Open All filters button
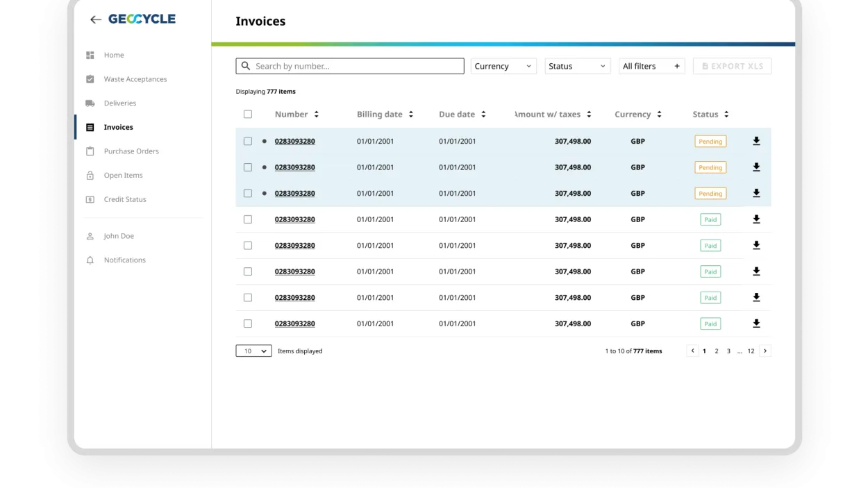 click(651, 66)
